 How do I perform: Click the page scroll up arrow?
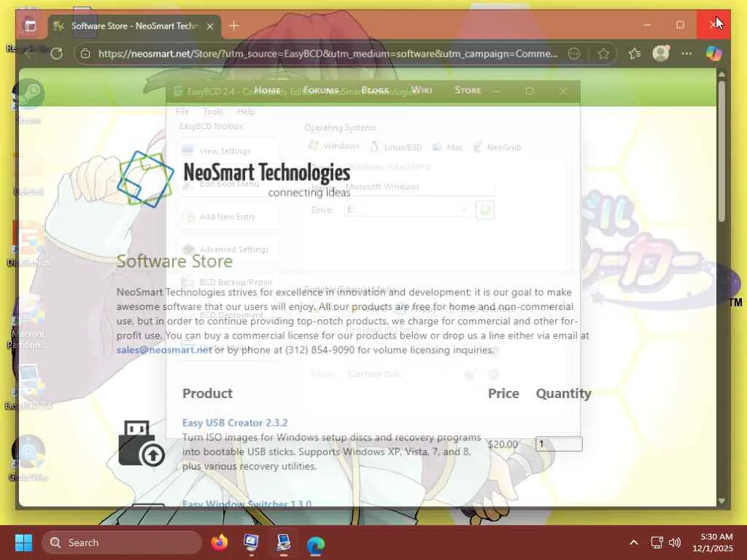coord(721,74)
